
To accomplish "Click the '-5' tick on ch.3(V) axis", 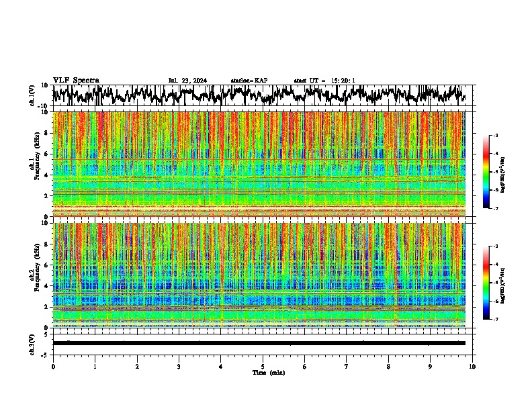I will tap(45, 355).
